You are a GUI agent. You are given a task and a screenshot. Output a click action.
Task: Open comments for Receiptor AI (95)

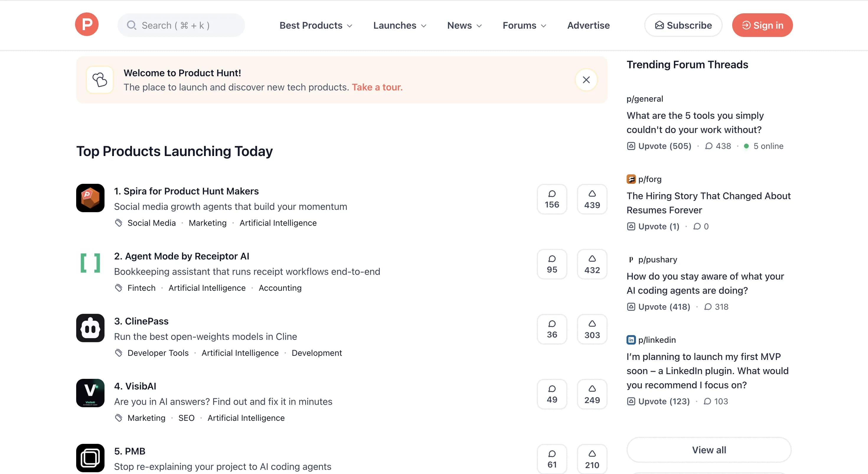click(552, 264)
